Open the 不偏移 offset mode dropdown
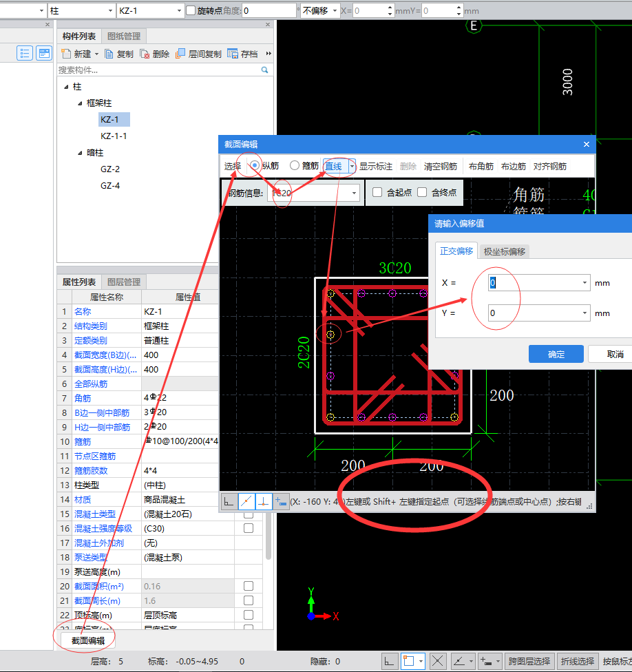632x672 pixels. (335, 11)
